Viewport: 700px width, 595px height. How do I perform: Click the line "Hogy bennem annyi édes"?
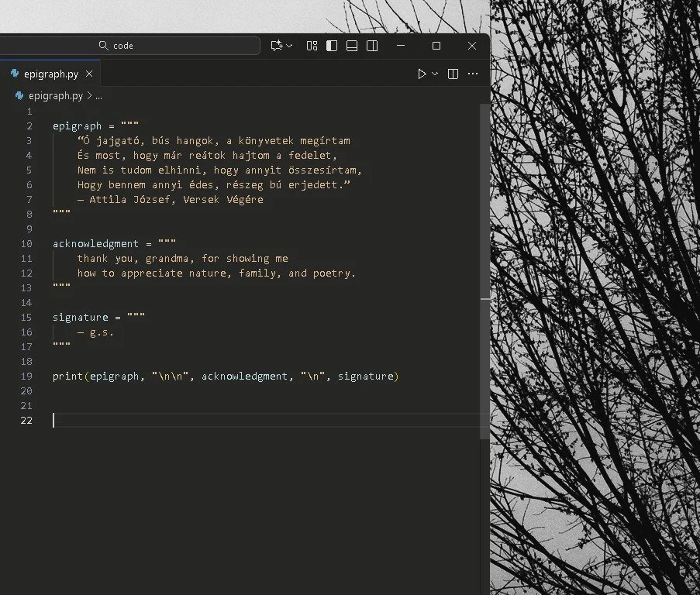coord(214,185)
